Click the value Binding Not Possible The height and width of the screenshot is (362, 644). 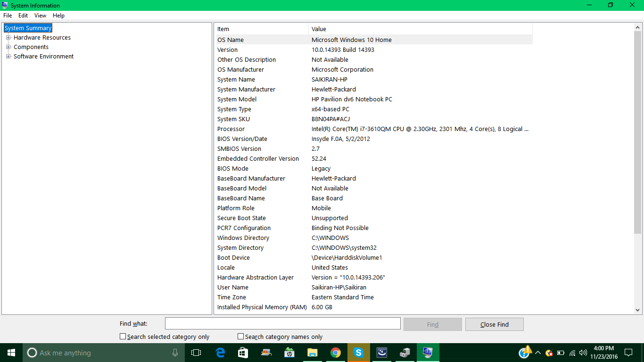point(340,228)
